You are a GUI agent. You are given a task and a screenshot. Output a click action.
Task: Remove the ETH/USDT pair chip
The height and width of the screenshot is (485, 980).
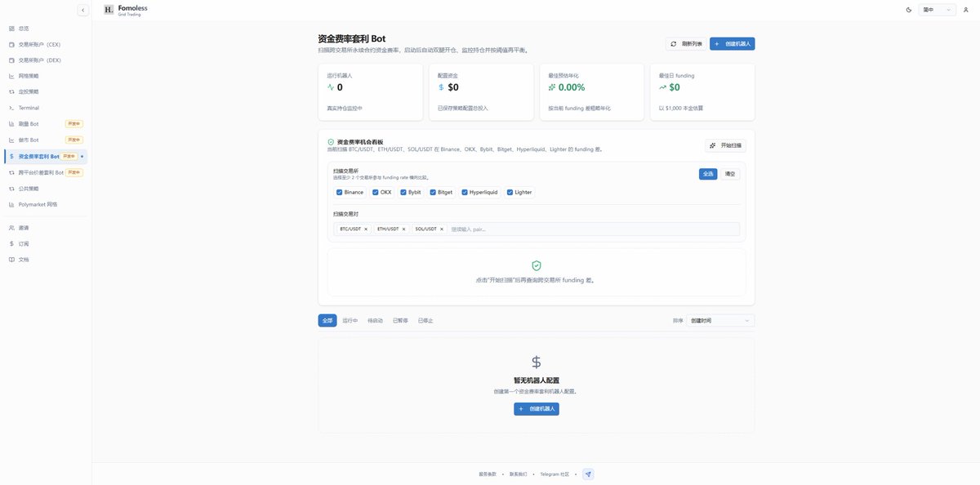(x=403, y=229)
